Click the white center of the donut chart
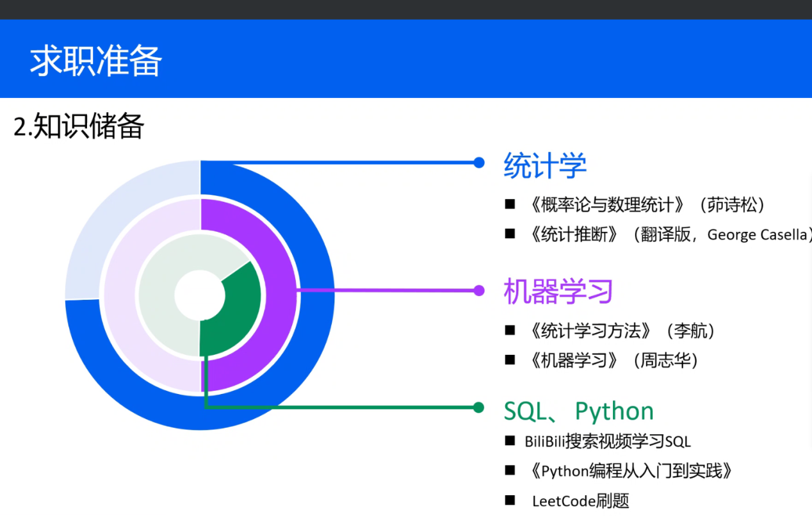Screen dimensions: 812x517 (x=200, y=295)
